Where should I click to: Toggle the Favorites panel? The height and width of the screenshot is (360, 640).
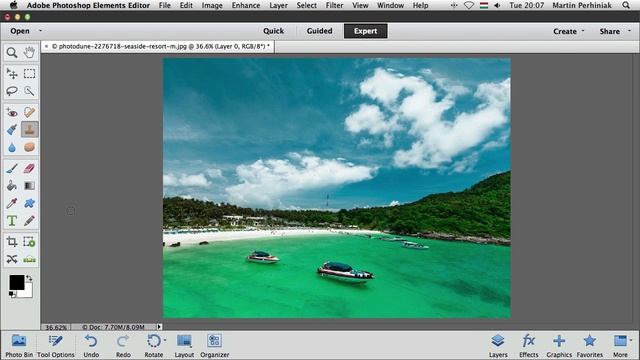pos(590,345)
